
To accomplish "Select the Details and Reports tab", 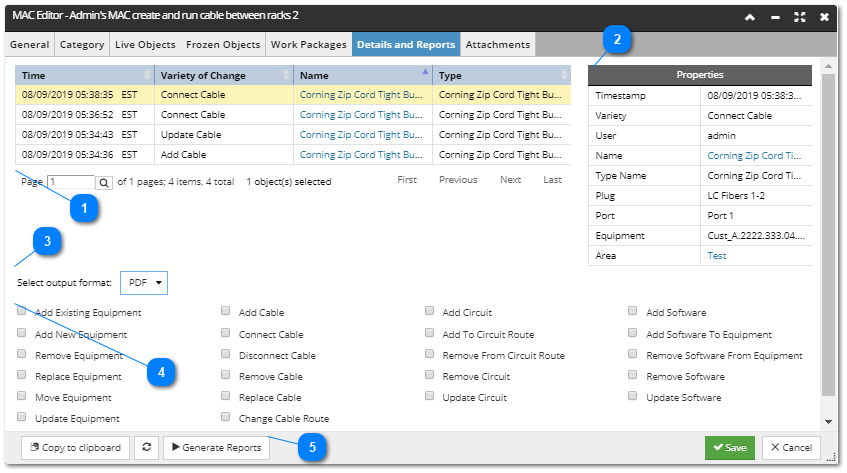I will (406, 45).
